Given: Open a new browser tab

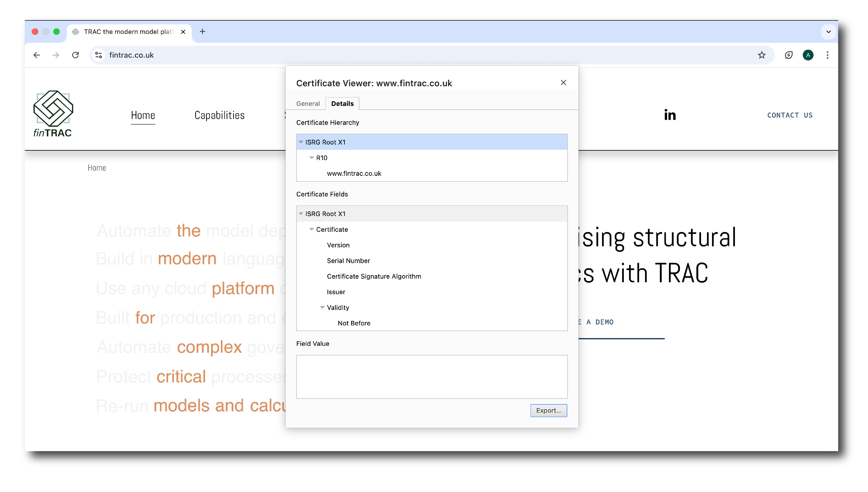Looking at the screenshot, I should click(x=202, y=32).
